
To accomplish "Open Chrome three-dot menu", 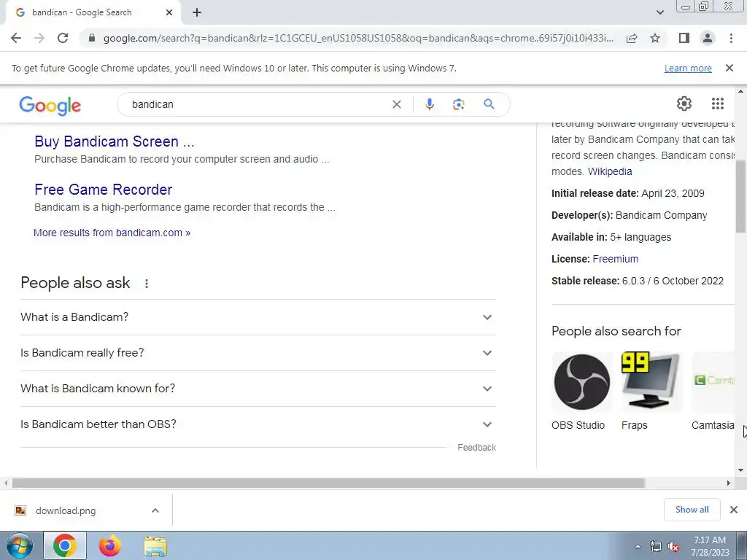I will click(x=731, y=38).
